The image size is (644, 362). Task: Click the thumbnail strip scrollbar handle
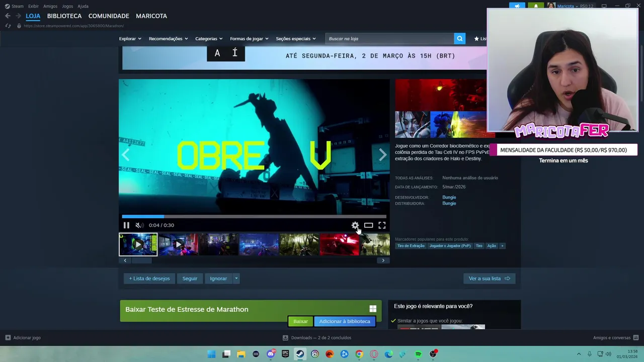click(141, 260)
